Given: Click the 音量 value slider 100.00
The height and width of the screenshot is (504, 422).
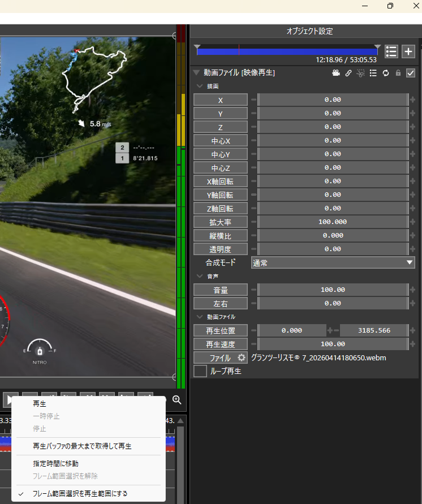Looking at the screenshot, I should [333, 290].
